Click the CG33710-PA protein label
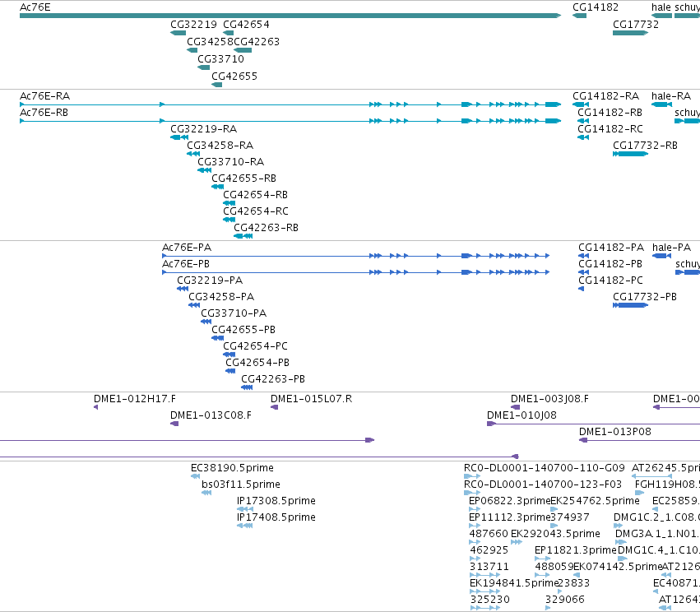Screen dimensions: 700x612 (234, 313)
